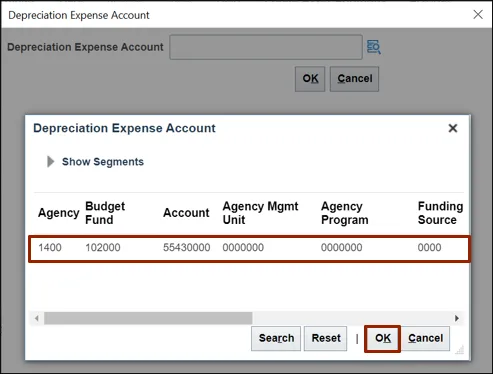
Task: Select the Agency Mgmt Unit column header
Action: tap(260, 213)
